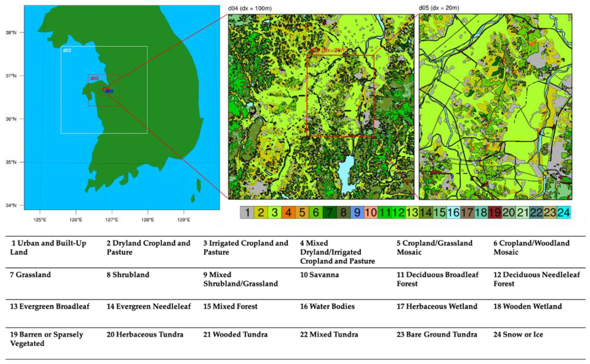Select the light cyan swatch numbered 16
This screenshot has height=364, width=590.
(x=454, y=212)
